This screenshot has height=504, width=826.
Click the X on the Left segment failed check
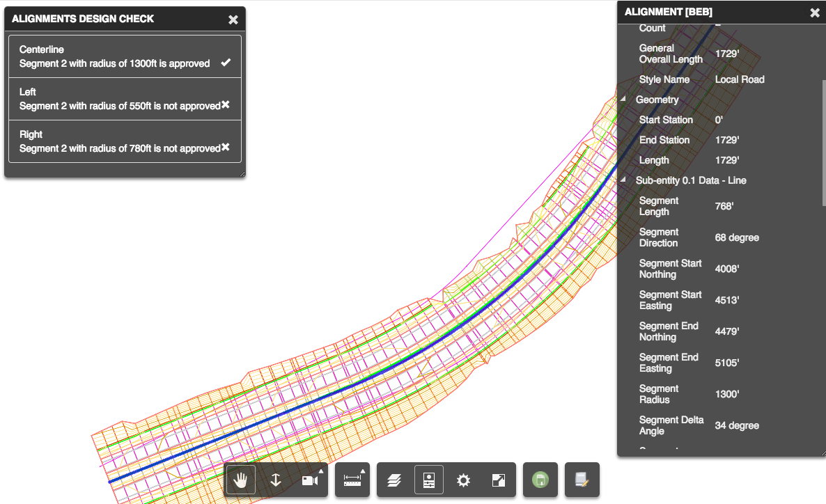(x=226, y=104)
